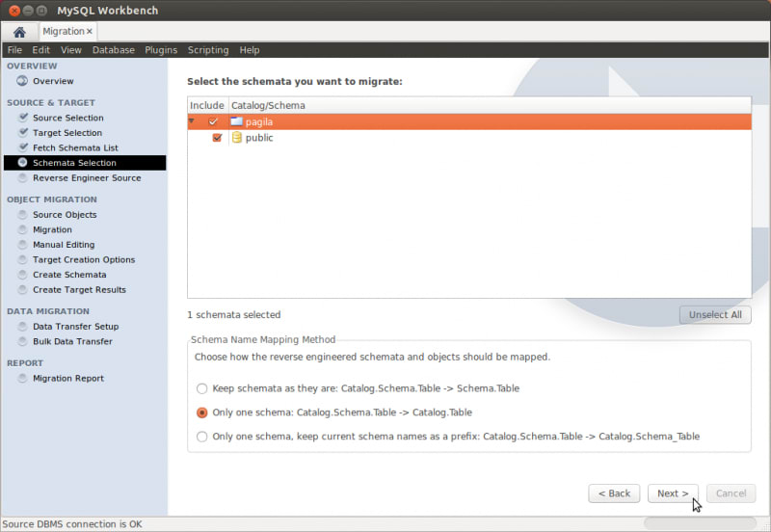
Task: Click the Manual Editing label
Action: pyautogui.click(x=64, y=245)
